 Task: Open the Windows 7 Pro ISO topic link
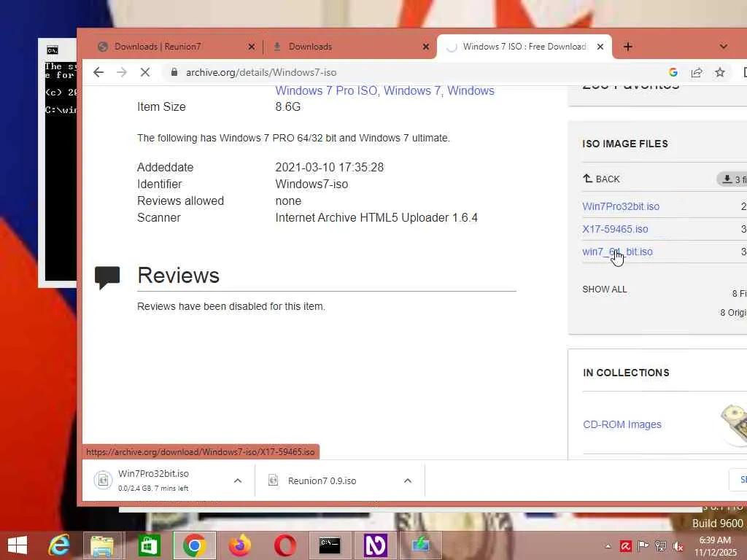(x=326, y=90)
